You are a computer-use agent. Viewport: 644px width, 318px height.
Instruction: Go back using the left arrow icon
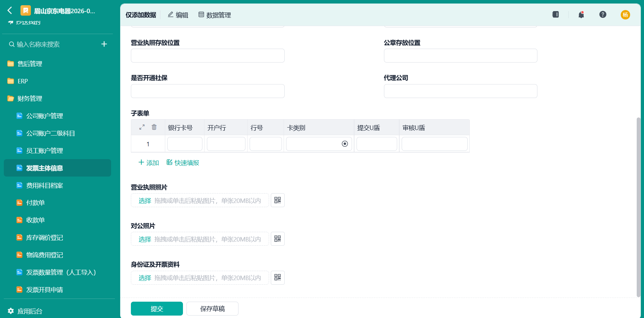pyautogui.click(x=10, y=11)
